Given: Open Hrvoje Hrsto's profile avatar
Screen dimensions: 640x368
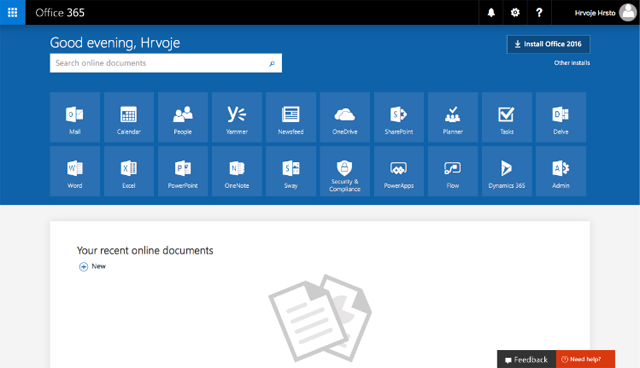Looking at the screenshot, I should click(x=628, y=13).
